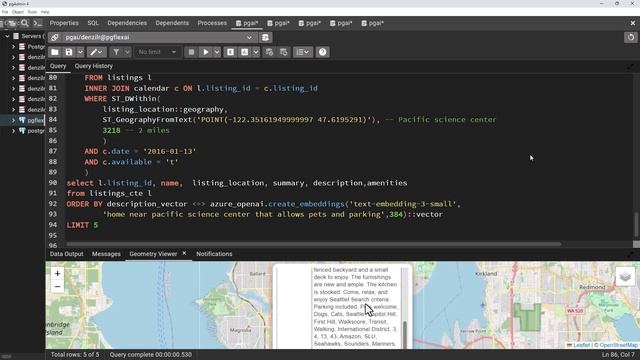Screen dimensions: 640x360
Task: Open explain settings dropdown arrow
Action: coord(256,52)
